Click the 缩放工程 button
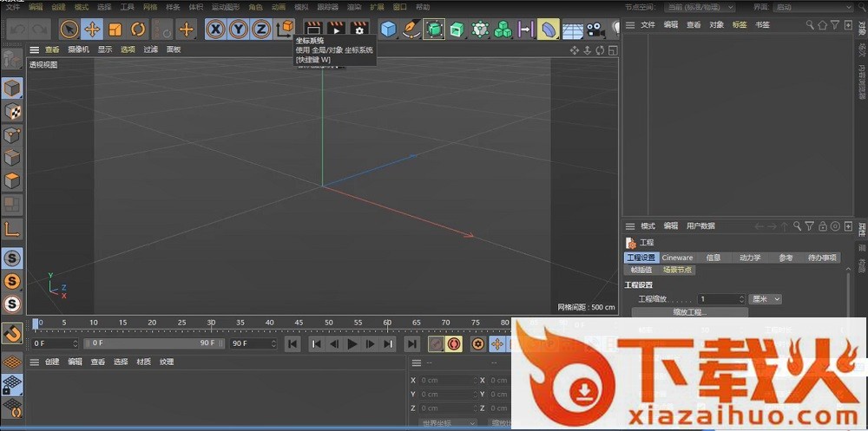This screenshot has height=431, width=868. (x=690, y=312)
